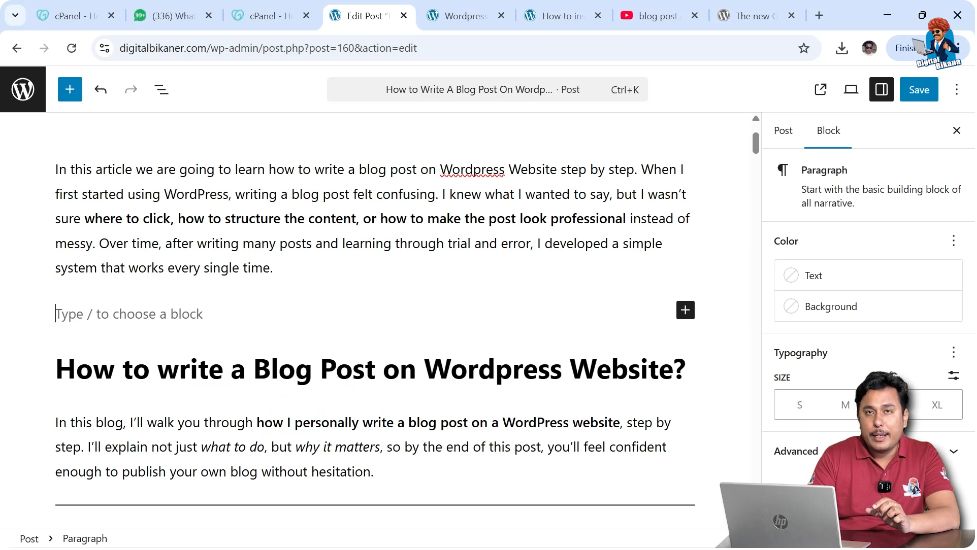
Task: Close the Settings sidebar
Action: point(956,130)
